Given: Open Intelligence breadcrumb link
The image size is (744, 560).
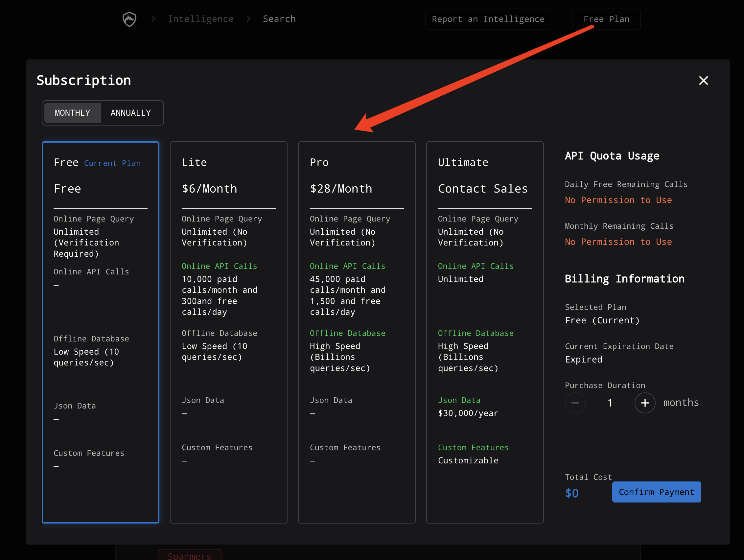Looking at the screenshot, I should [x=201, y=19].
